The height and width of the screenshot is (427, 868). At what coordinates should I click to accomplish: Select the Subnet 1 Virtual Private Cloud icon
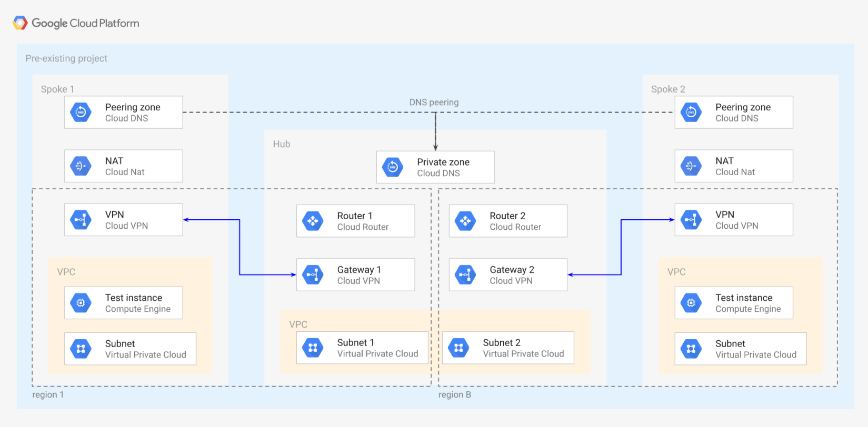tap(313, 348)
